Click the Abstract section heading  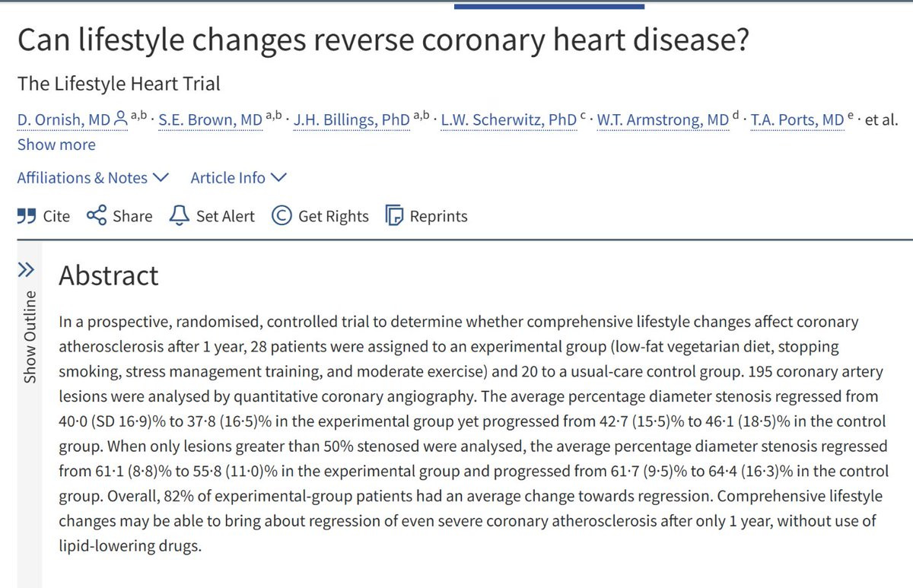click(x=109, y=275)
